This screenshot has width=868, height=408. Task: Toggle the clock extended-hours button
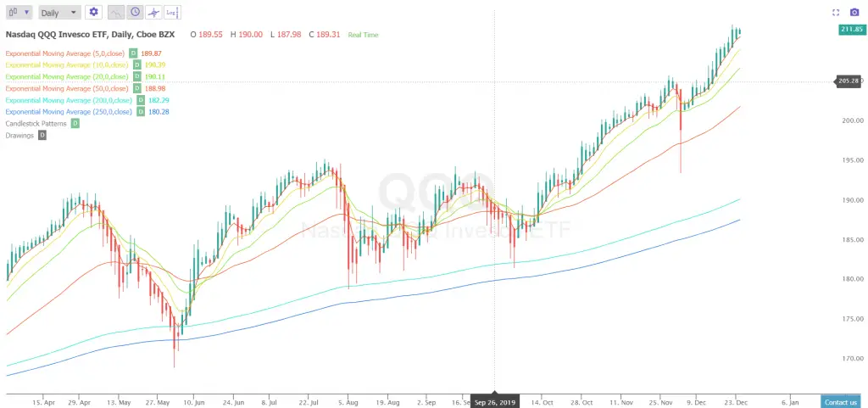click(x=135, y=12)
